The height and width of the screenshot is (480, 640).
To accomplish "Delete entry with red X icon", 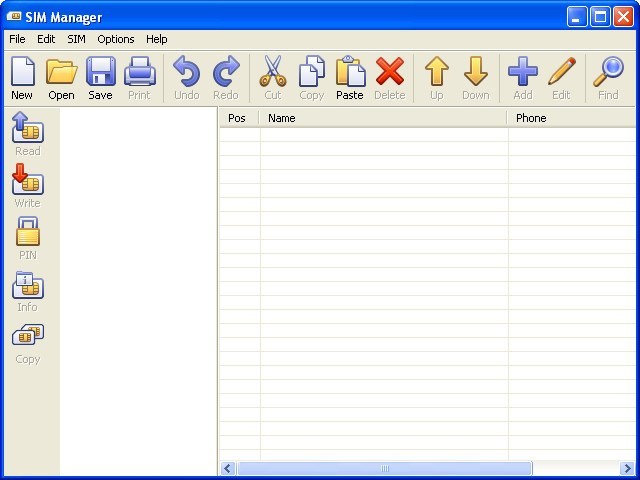I will 389,78.
